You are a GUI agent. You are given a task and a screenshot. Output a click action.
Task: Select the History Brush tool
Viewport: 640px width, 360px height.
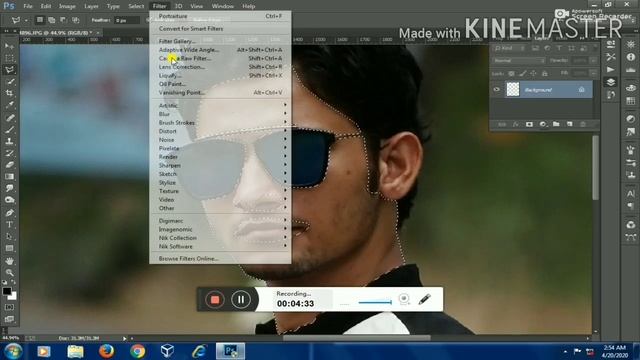pyautogui.click(x=9, y=153)
